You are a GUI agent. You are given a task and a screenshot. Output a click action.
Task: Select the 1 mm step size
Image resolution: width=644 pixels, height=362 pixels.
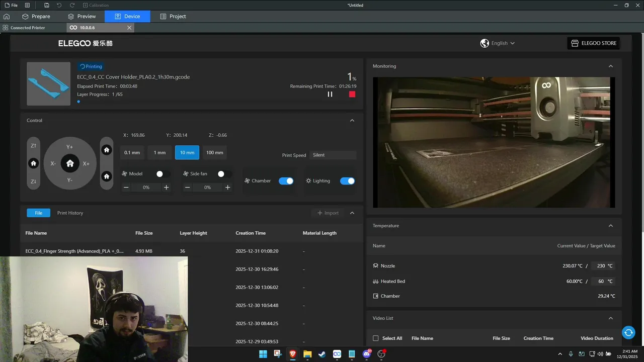(x=159, y=152)
